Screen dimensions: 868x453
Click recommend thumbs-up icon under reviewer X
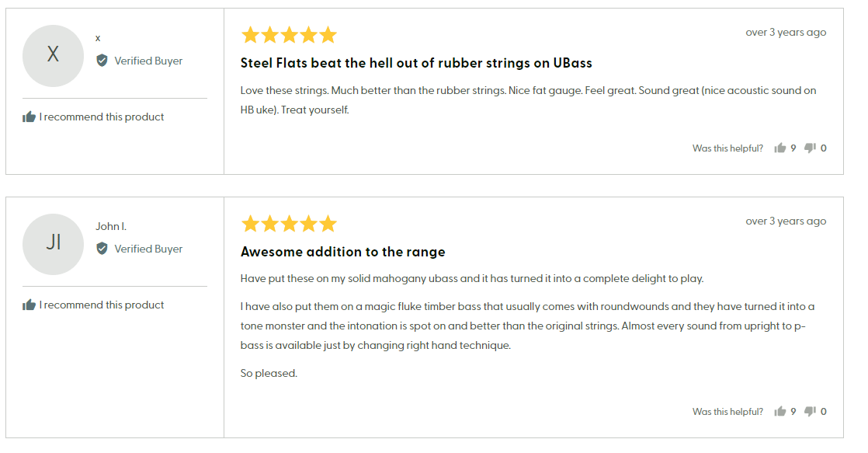30,117
